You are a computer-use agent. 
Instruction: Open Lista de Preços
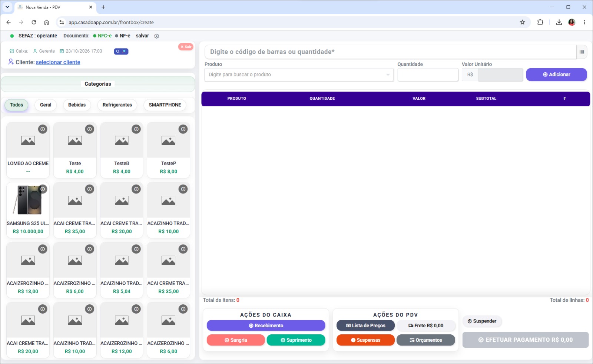[x=365, y=325]
